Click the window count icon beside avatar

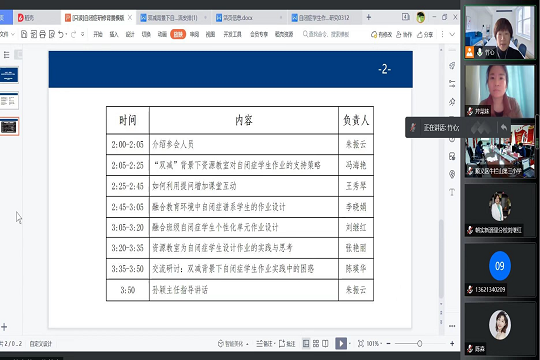point(406,17)
